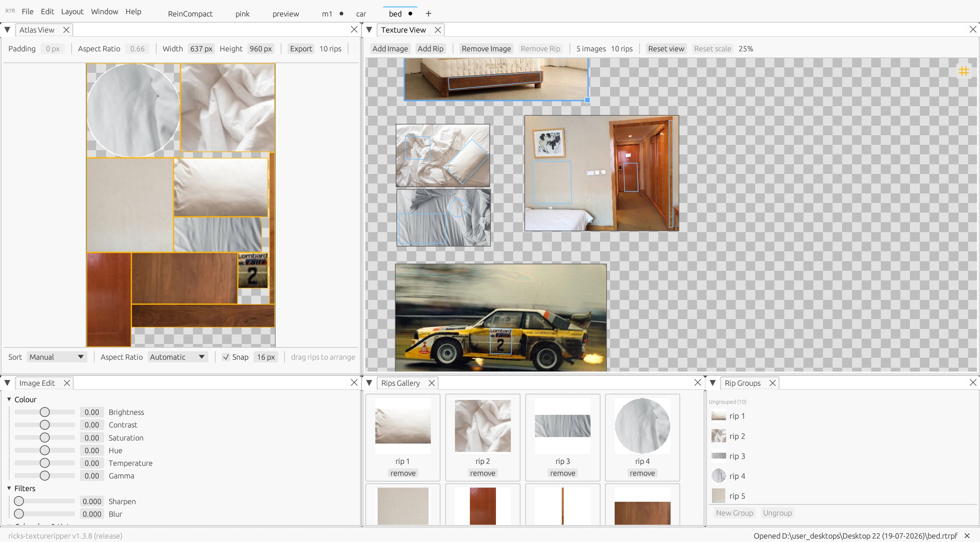This screenshot has height=542, width=980.
Task: Add a new project tab with plus icon
Action: 428,14
